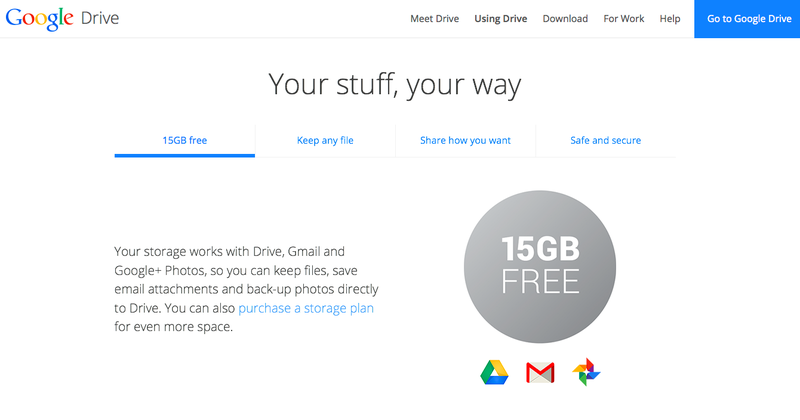Click the Google Drive triangle icon
The width and height of the screenshot is (800, 420).
[x=494, y=373]
